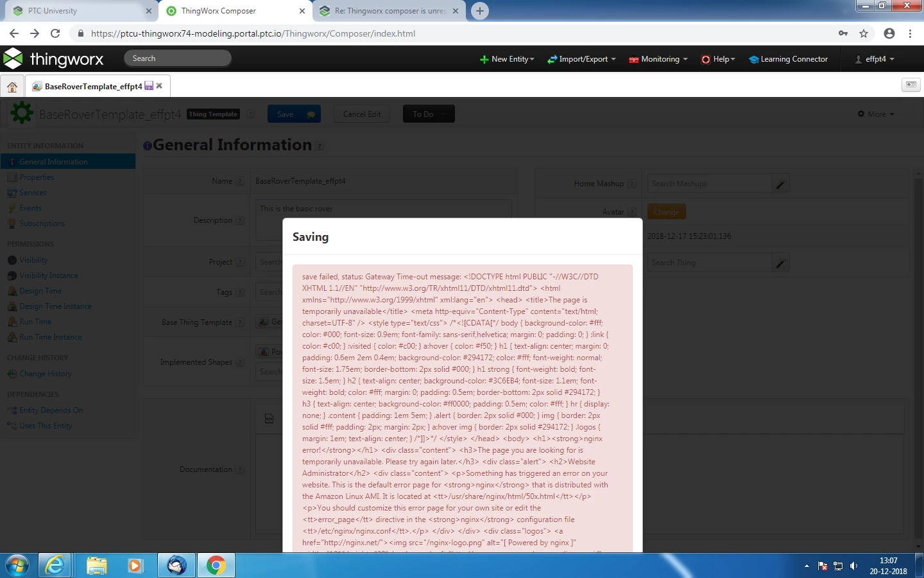Viewport: 924px width, 578px height.
Task: Open the Chrome three-dot menu
Action: click(910, 33)
